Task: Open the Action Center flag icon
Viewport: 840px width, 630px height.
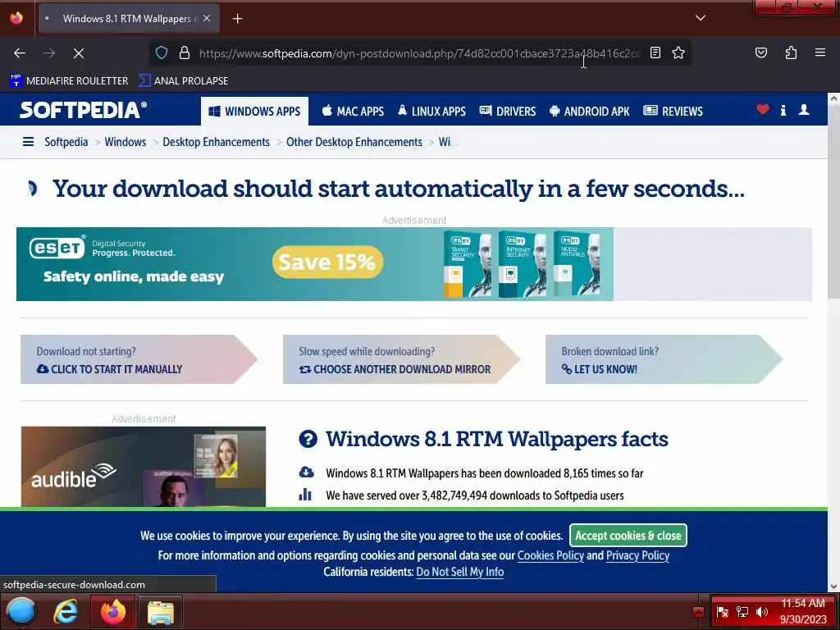Action: (722, 612)
